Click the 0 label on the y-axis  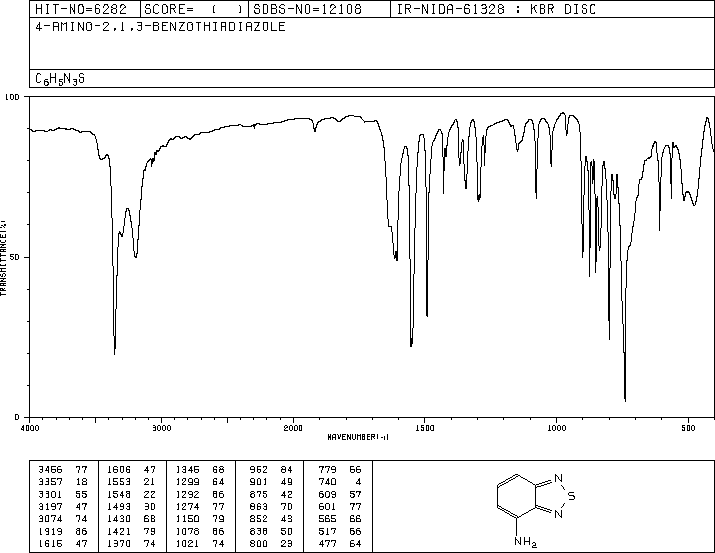click(17, 417)
